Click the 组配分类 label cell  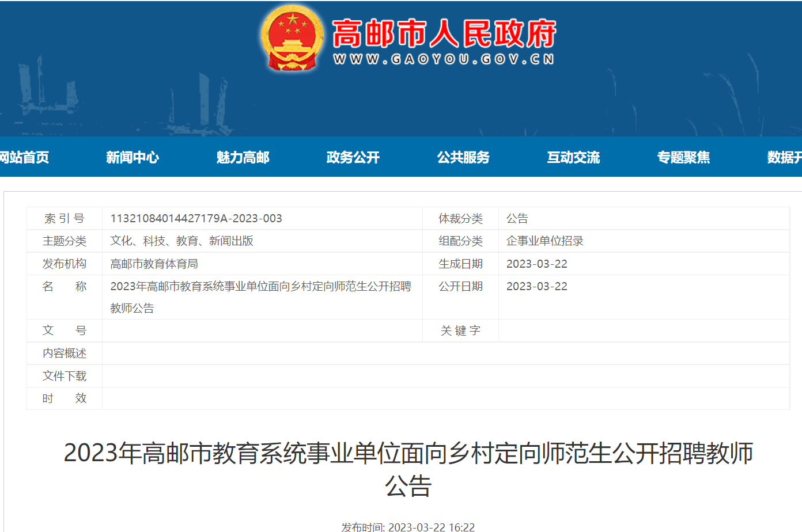pos(461,241)
